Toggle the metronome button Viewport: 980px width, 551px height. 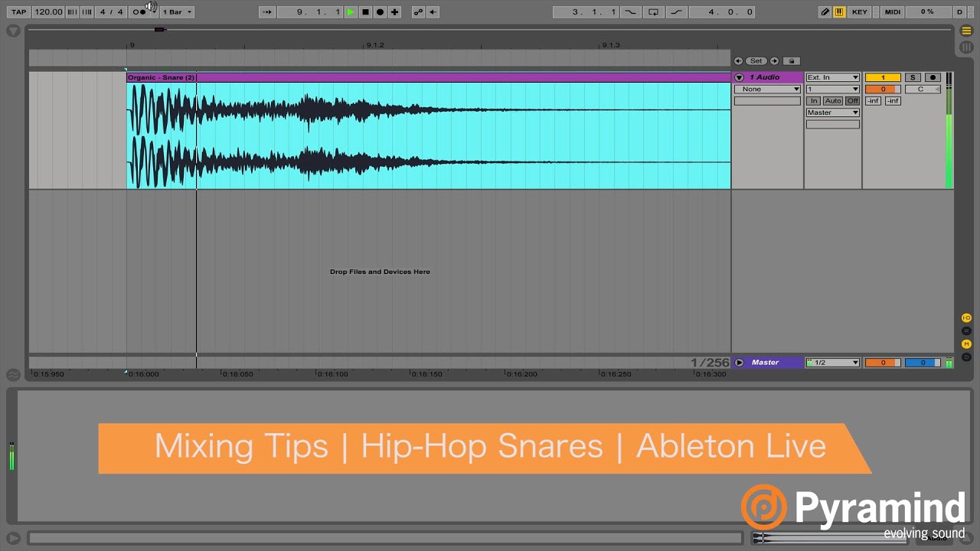139,11
